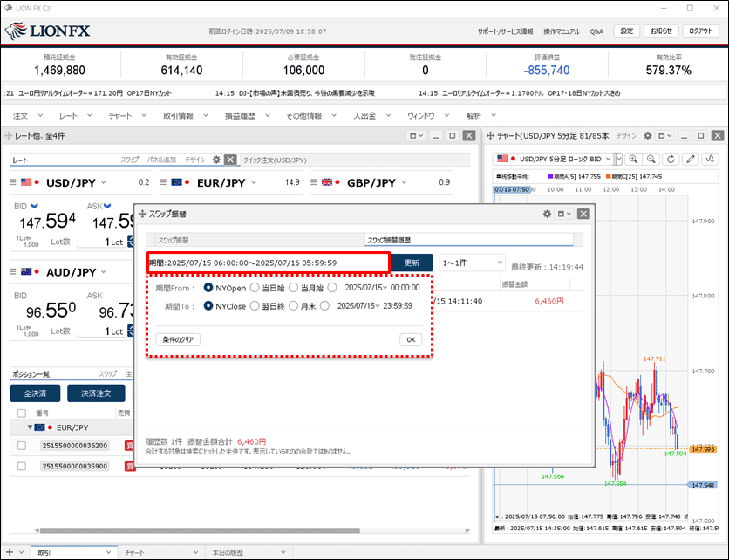Click the horizontal scrollbar under the position list

tap(200, 530)
